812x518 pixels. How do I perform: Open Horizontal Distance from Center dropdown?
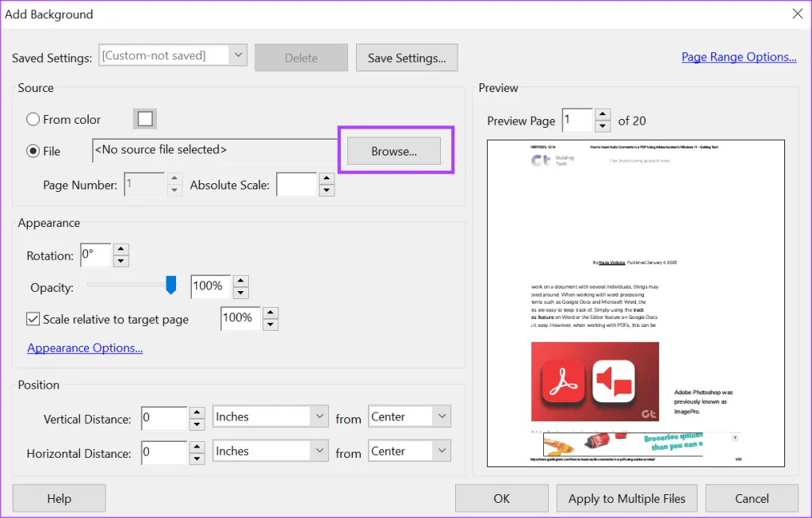pos(441,451)
